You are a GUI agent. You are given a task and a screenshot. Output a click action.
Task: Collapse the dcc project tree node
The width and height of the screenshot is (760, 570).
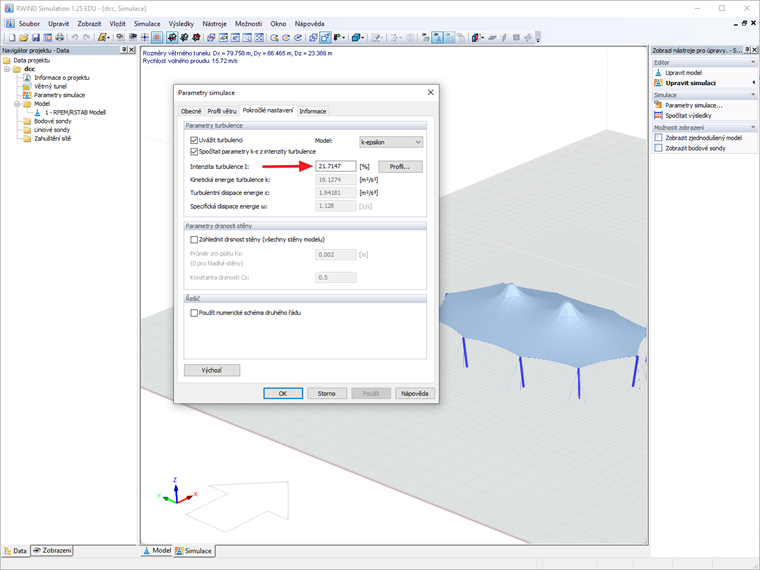point(7,69)
